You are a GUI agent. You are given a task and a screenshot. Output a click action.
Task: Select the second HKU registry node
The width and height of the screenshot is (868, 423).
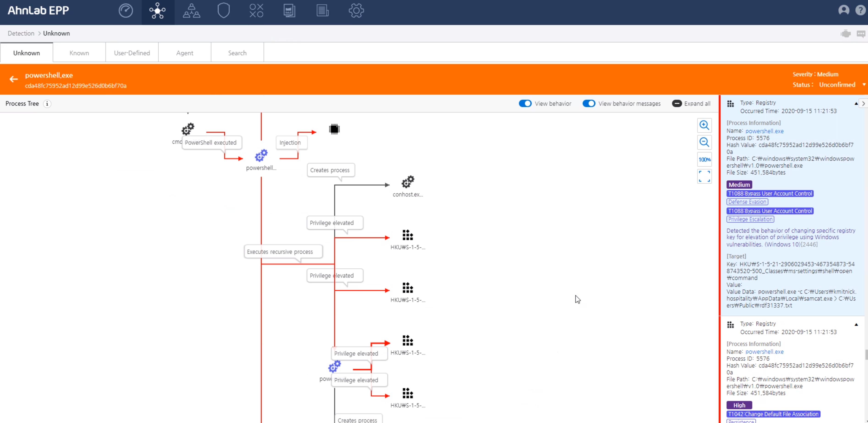pyautogui.click(x=407, y=288)
